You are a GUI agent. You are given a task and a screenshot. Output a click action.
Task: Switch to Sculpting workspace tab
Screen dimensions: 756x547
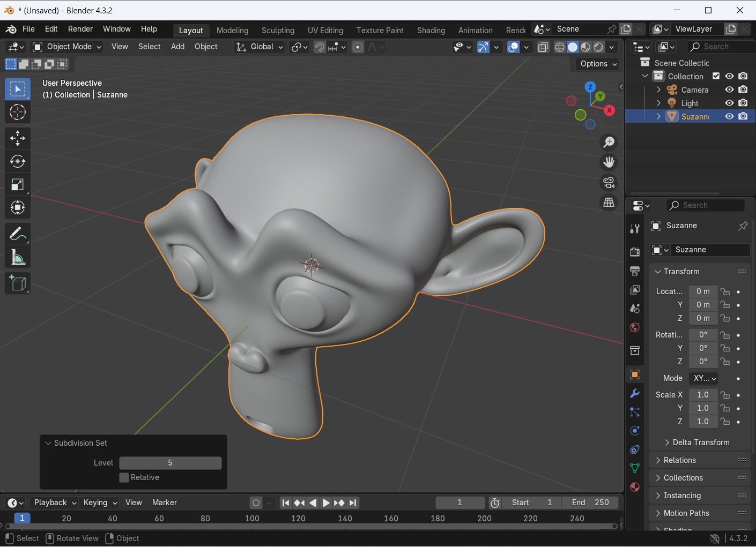click(x=278, y=31)
